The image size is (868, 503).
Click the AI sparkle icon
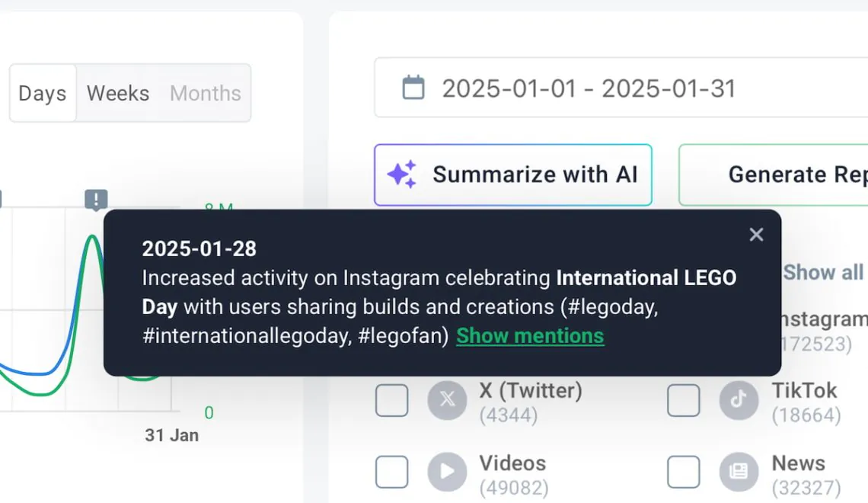pos(402,175)
